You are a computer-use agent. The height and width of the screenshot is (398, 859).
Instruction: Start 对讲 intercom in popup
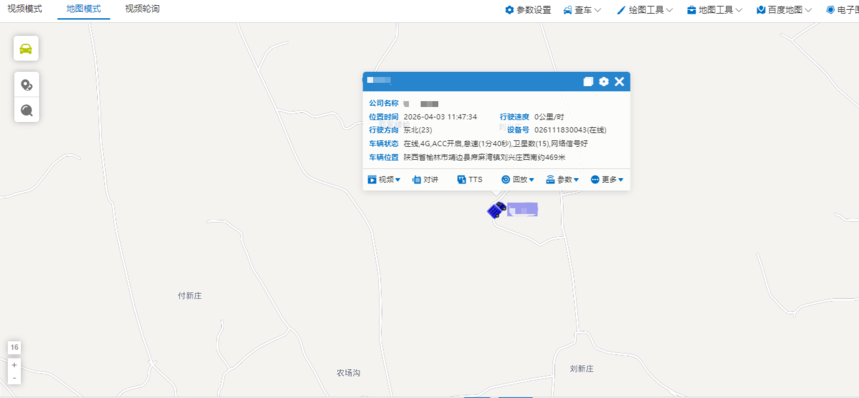(425, 180)
